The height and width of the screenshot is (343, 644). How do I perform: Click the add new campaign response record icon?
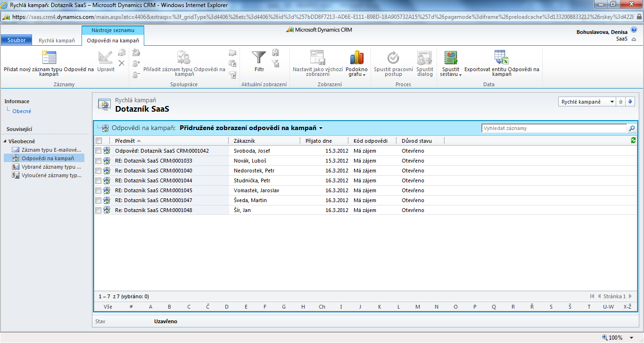pyautogui.click(x=49, y=57)
